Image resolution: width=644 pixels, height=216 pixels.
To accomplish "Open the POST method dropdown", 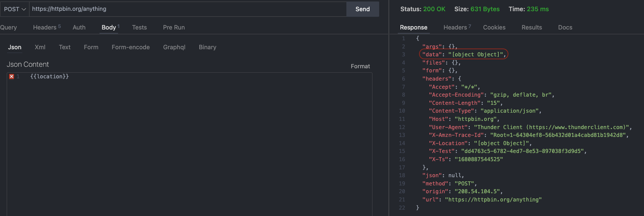I will 15,9.
